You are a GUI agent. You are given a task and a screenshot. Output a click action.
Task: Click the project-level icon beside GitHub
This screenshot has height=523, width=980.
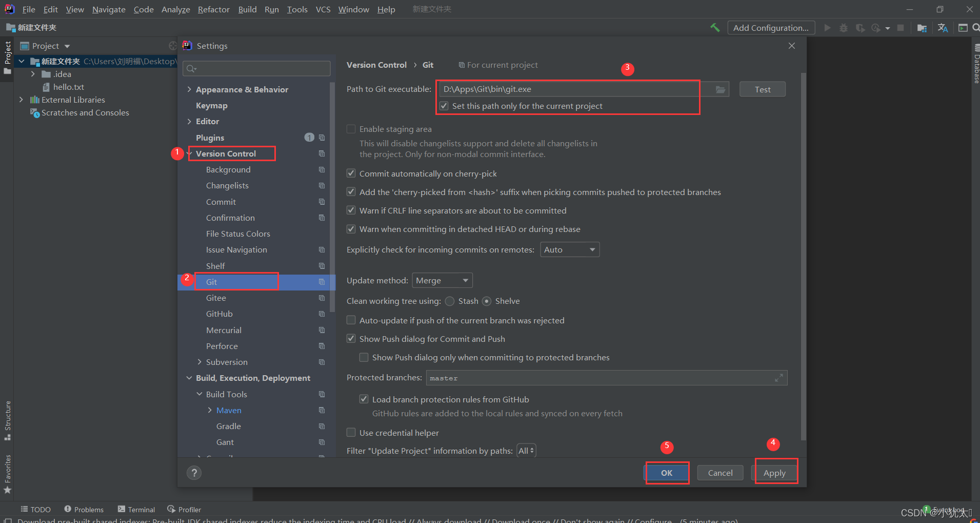[322, 314]
